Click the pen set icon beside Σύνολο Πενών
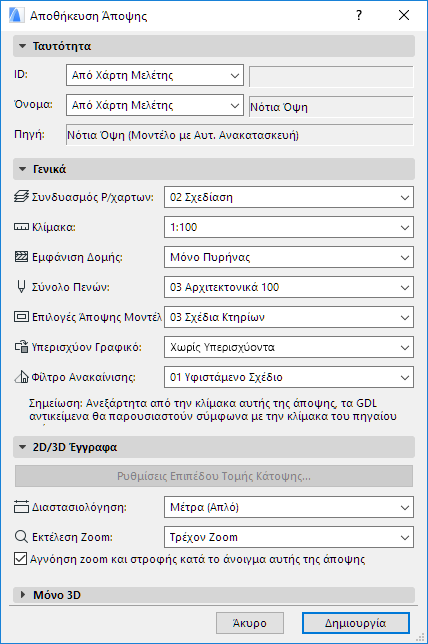The width and height of the screenshot is (428, 644). [21, 287]
